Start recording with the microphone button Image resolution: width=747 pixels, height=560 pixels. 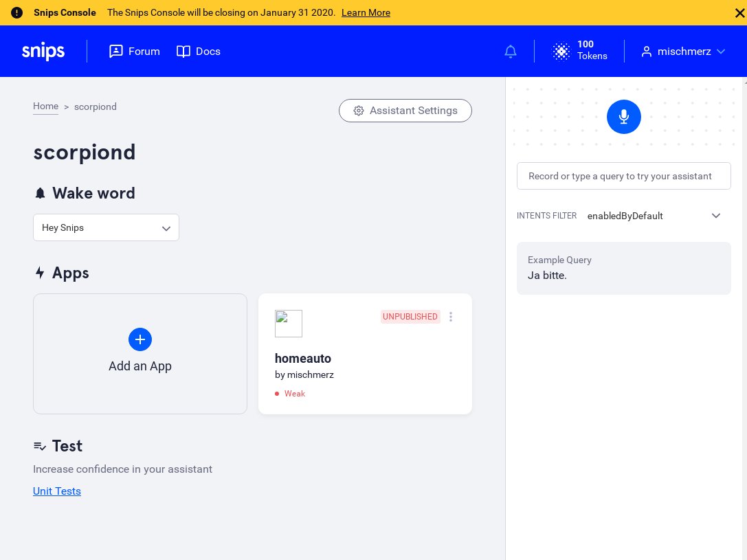[623, 117]
